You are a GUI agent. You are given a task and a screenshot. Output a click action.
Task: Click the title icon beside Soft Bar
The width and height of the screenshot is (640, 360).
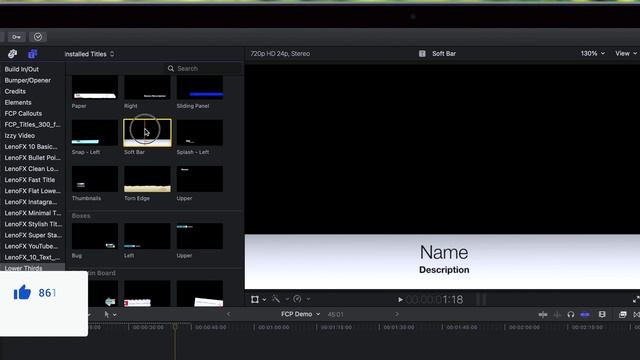[x=422, y=53]
